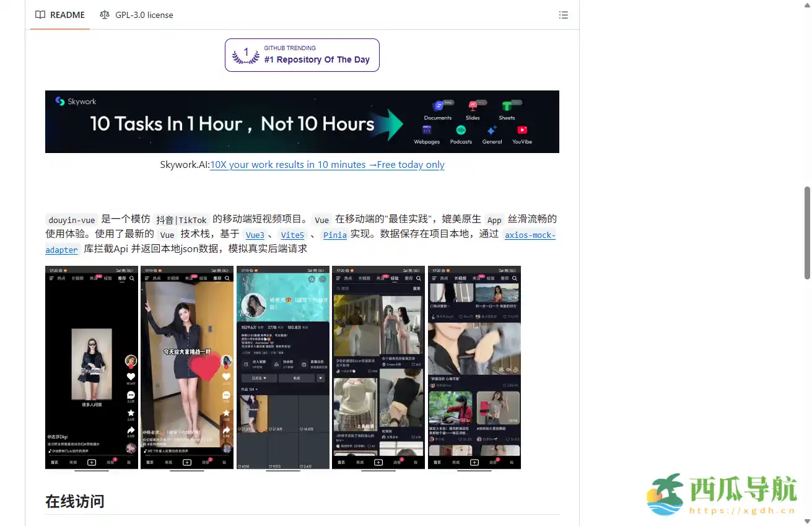
Task: Select the Slides icon in the Skywork banner
Action: [473, 105]
